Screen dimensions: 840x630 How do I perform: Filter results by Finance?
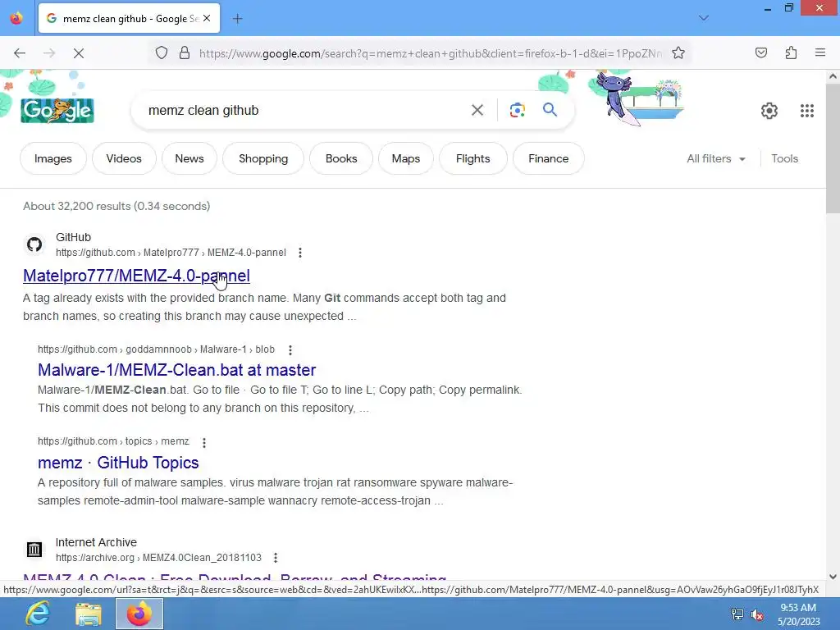point(548,158)
